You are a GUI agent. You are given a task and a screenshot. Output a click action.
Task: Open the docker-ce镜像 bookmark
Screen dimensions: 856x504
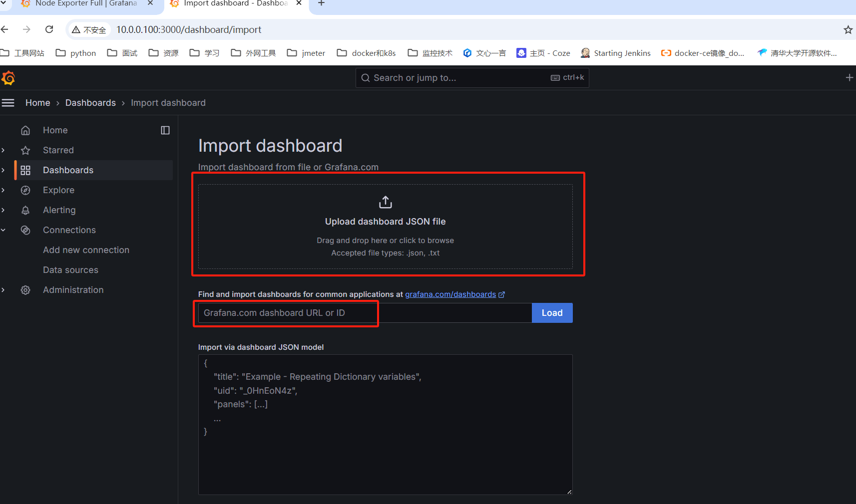[x=703, y=53]
